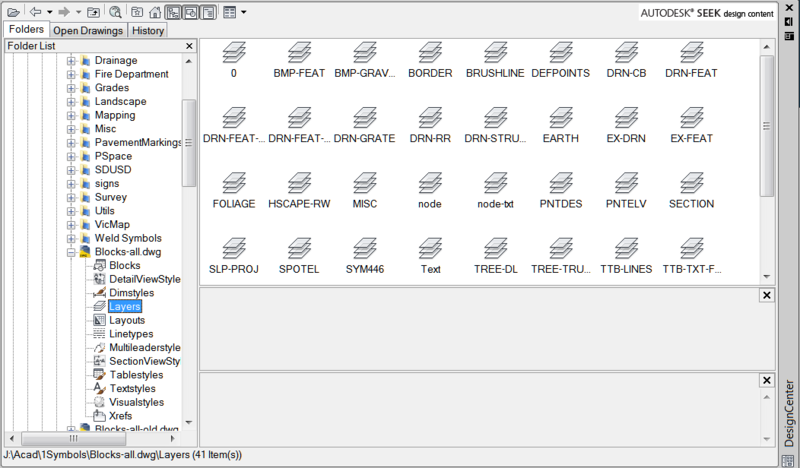Close the Folder List pane

tap(189, 46)
